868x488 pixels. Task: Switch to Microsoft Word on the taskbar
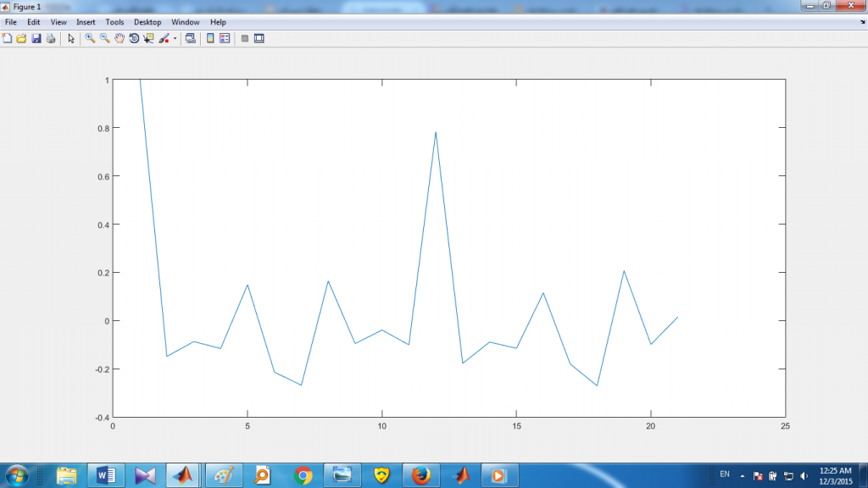pos(106,475)
